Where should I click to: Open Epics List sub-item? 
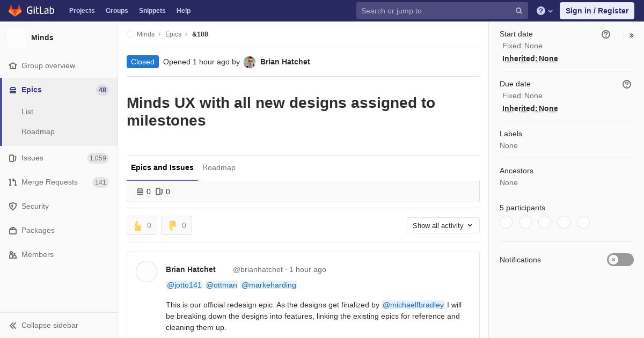(27, 112)
